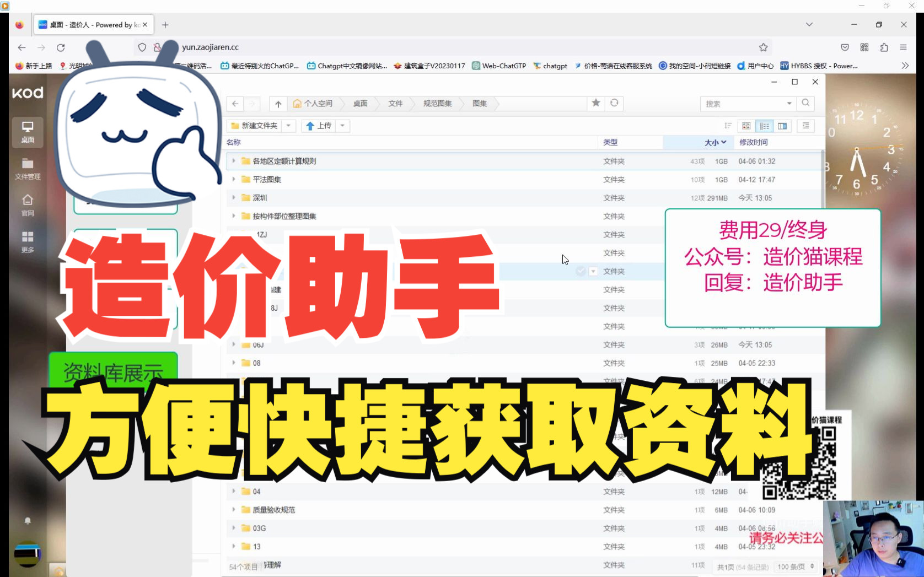Expand the 平法图集 folder

tap(234, 179)
